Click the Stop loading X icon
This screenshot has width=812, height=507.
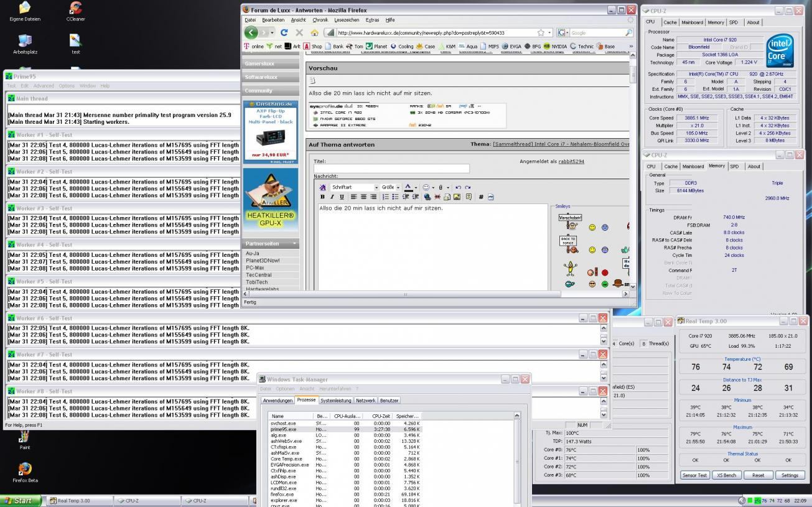(299, 32)
